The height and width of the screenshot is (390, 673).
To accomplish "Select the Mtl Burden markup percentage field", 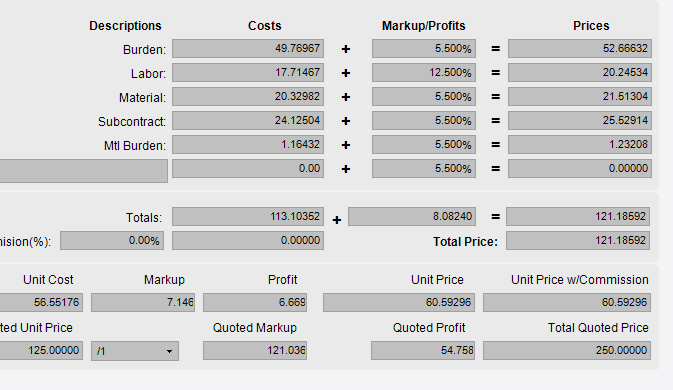I will coord(424,145).
